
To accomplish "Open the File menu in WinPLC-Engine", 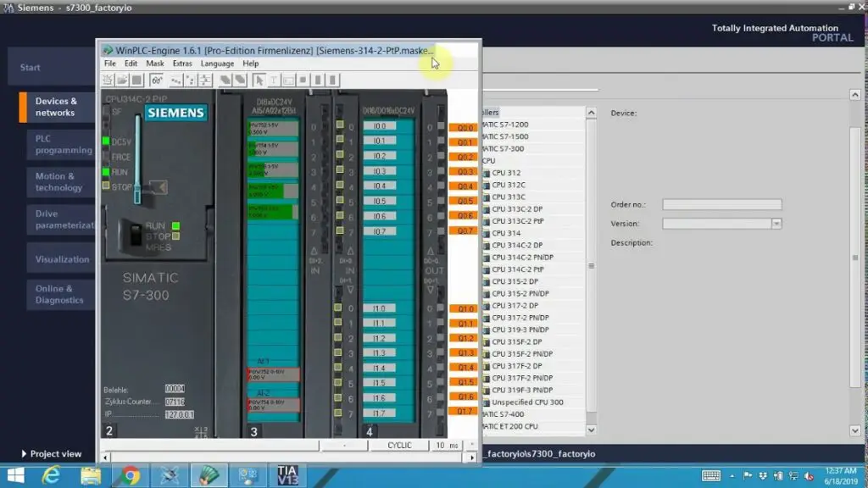I will pyautogui.click(x=109, y=64).
